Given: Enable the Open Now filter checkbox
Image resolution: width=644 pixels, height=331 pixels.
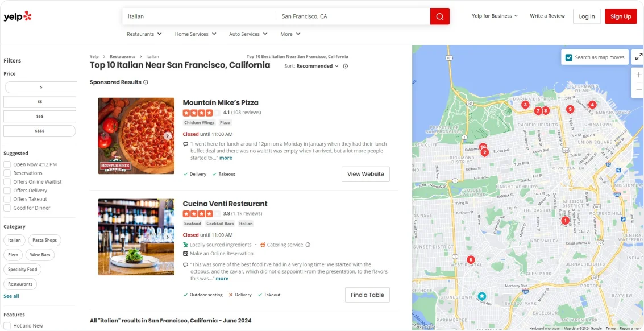Looking at the screenshot, I should pos(7,164).
